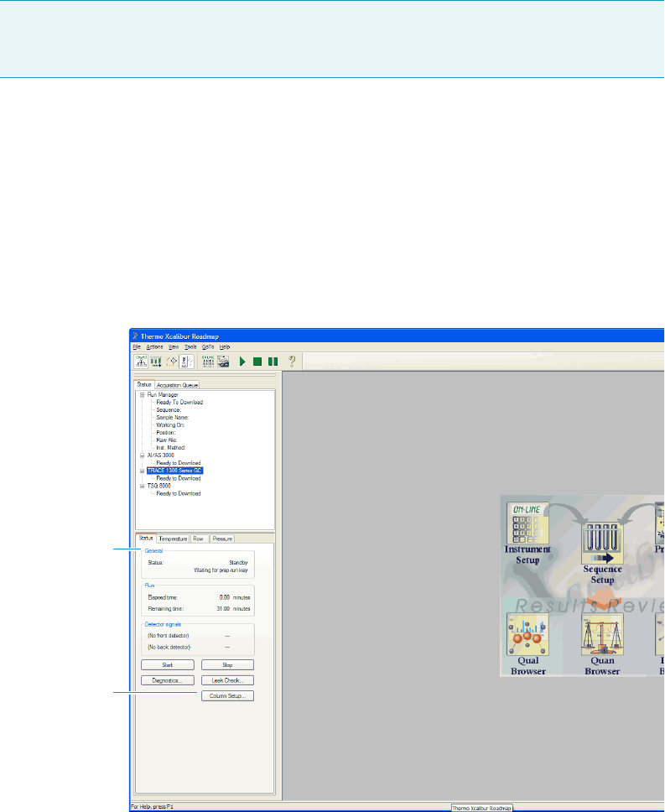Image resolution: width=665 pixels, height=812 pixels.
Task: Collapse the AI/AS 3000 tree node
Action: pyautogui.click(x=143, y=455)
